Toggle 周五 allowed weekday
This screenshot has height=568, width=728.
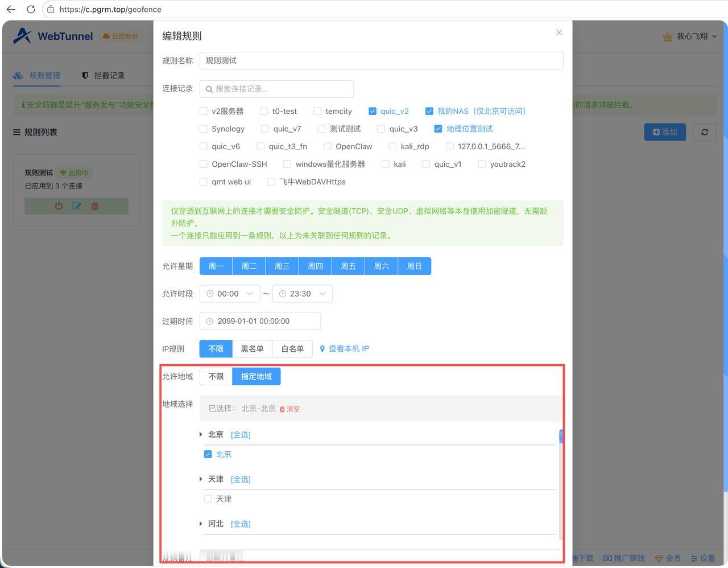point(348,266)
